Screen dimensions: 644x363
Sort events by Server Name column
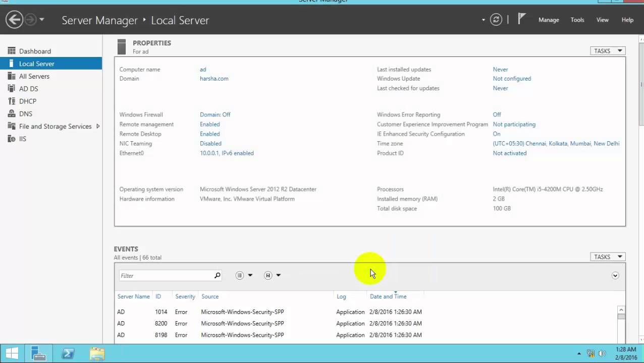click(x=134, y=296)
